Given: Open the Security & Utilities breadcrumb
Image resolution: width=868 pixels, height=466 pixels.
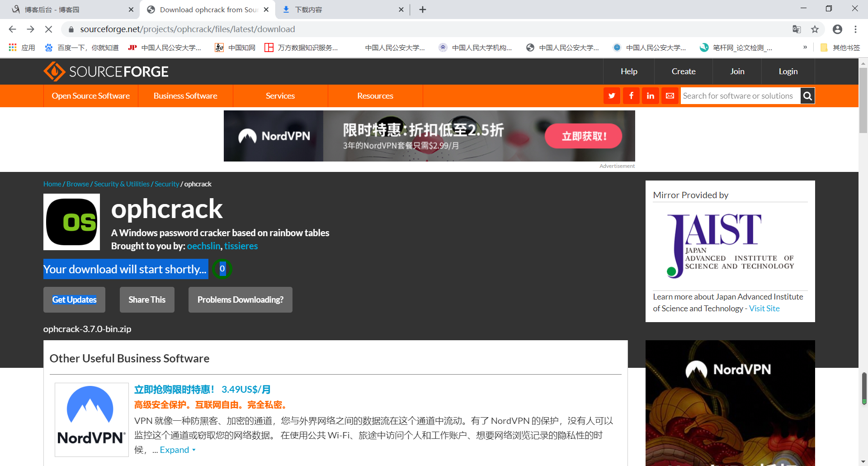Looking at the screenshot, I should [x=122, y=184].
